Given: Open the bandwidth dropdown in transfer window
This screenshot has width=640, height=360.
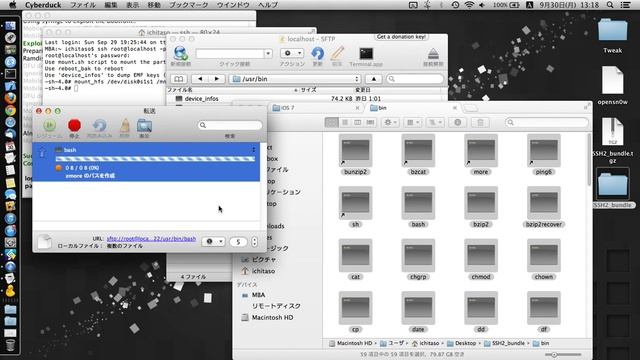Looking at the screenshot, I should pyautogui.click(x=213, y=242).
